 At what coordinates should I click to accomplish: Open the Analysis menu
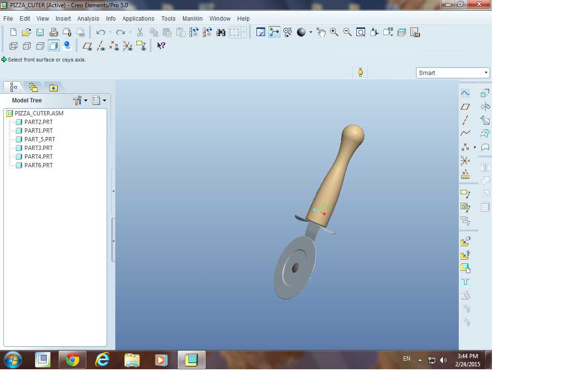point(88,18)
